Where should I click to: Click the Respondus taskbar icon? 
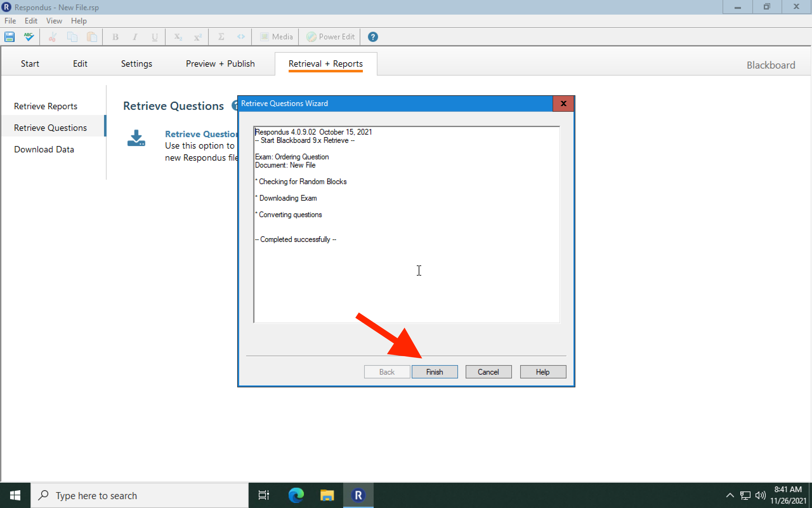(x=358, y=495)
